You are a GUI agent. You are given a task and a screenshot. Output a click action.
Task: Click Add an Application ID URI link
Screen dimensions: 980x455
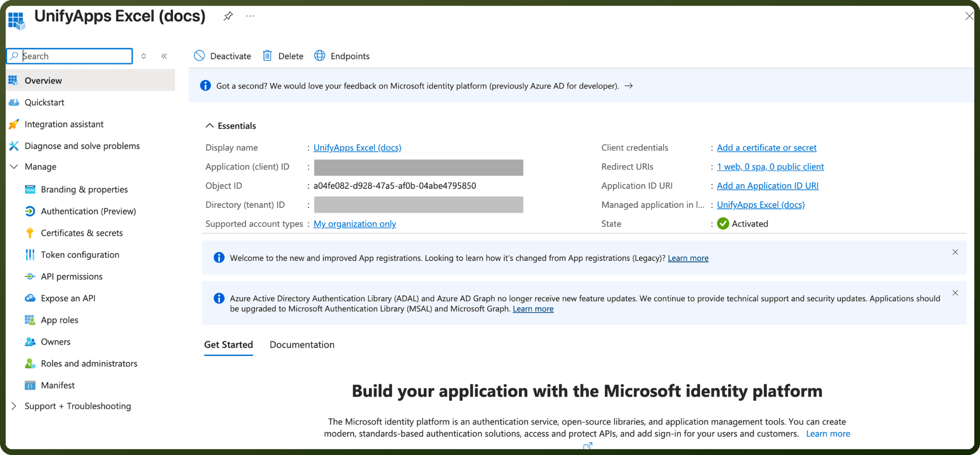coord(768,186)
